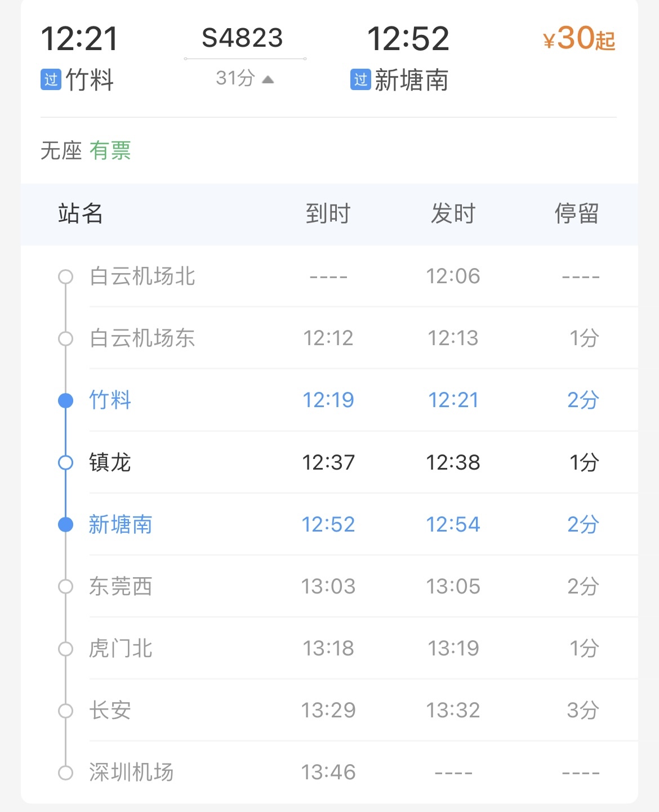The height and width of the screenshot is (812, 659).
Task: Select the 白云机场北 station dot
Action: tap(66, 276)
